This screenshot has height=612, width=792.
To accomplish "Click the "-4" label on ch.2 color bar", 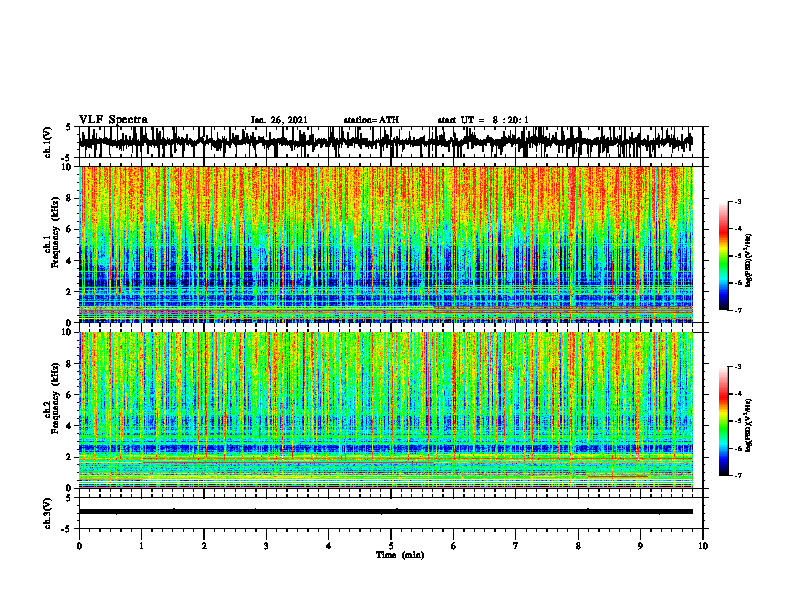I will coord(738,393).
